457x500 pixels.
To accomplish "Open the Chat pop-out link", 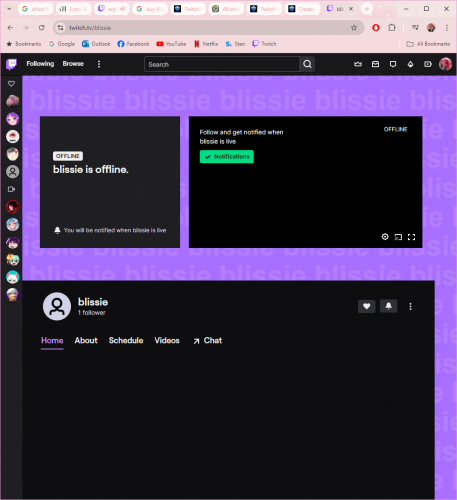I will point(208,340).
